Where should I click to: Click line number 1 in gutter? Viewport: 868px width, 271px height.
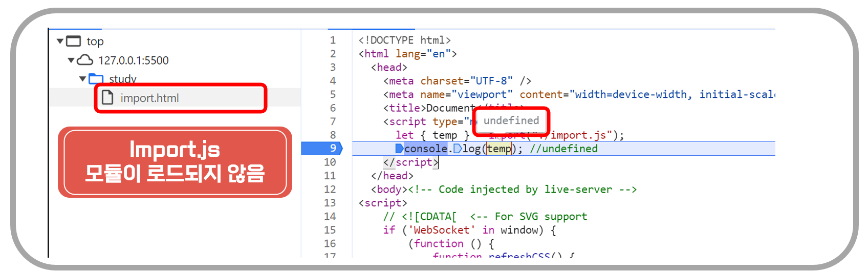click(333, 40)
